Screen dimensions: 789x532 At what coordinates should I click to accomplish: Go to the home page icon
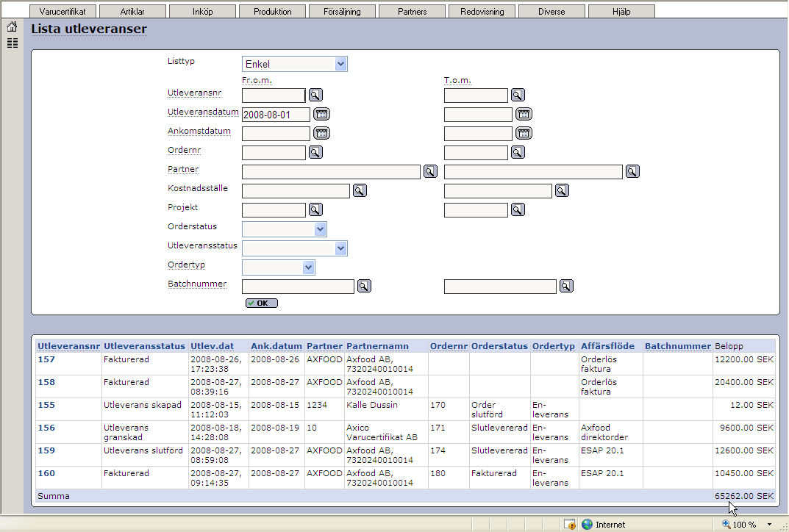point(12,26)
